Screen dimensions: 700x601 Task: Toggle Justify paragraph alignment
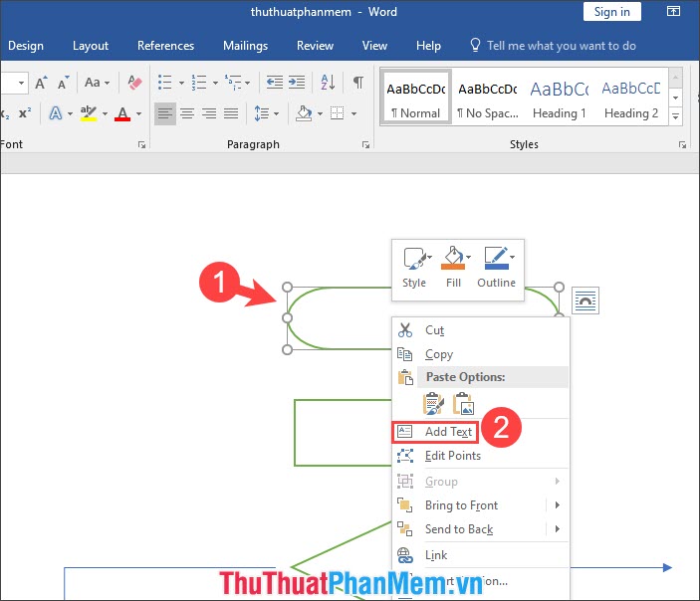[x=231, y=113]
